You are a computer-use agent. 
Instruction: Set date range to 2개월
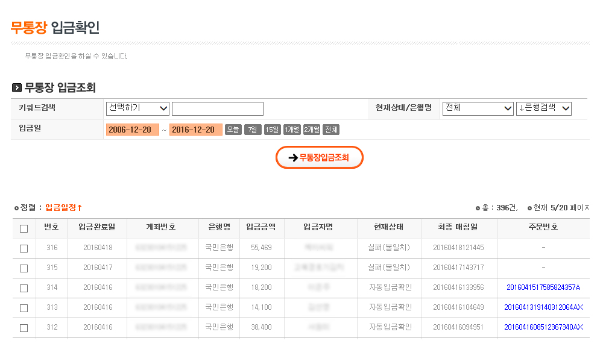pos(312,130)
